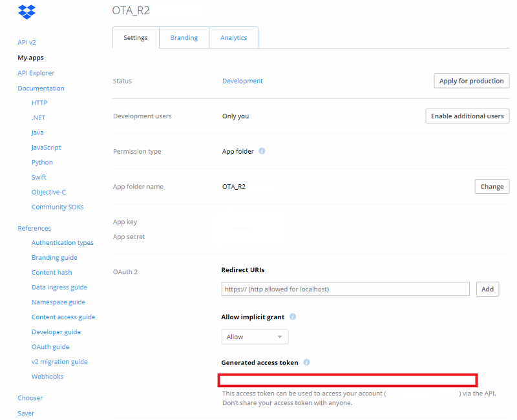The height and width of the screenshot is (420, 517).
Task: Click Add redirect URI button
Action: 487,289
